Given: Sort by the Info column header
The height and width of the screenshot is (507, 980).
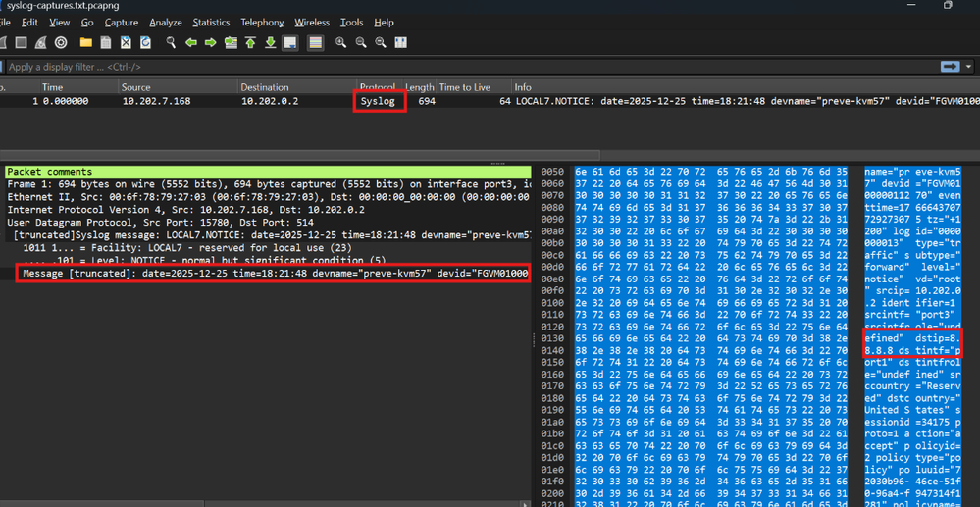Looking at the screenshot, I should click(x=745, y=87).
